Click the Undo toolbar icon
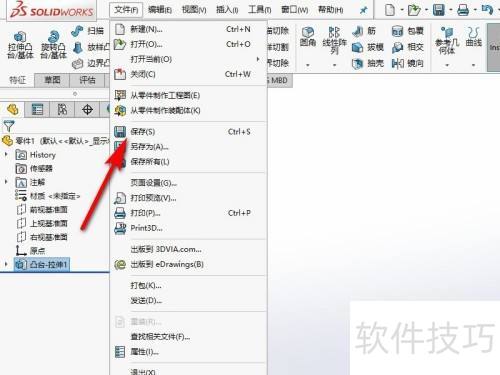500x375 pixels. click(487, 10)
